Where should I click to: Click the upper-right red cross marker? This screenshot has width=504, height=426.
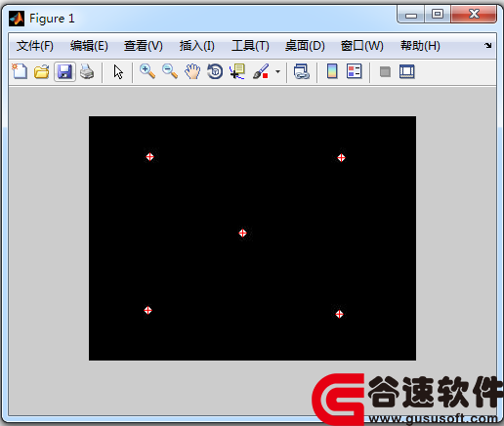[x=341, y=158]
